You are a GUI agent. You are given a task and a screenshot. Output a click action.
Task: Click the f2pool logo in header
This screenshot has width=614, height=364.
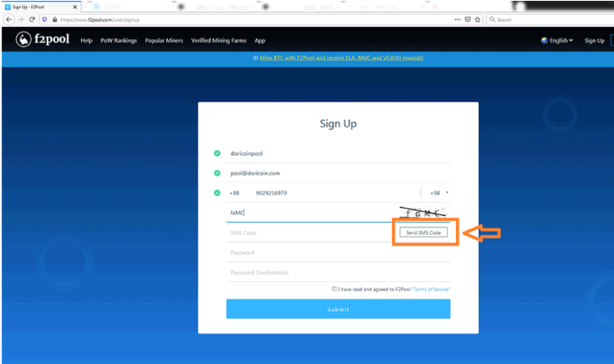click(x=43, y=39)
